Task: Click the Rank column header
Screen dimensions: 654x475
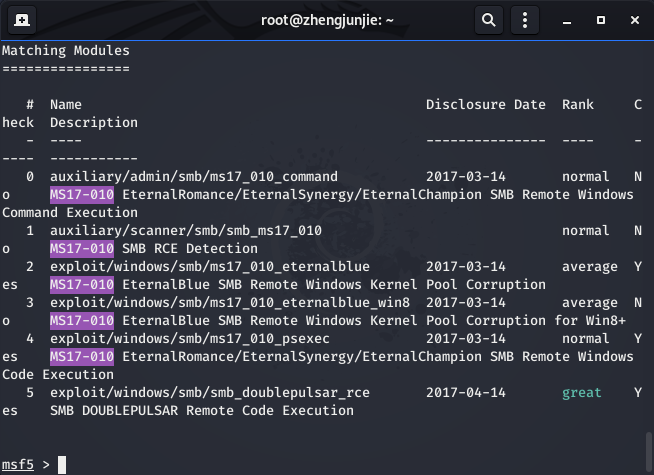Action: pyautogui.click(x=578, y=104)
